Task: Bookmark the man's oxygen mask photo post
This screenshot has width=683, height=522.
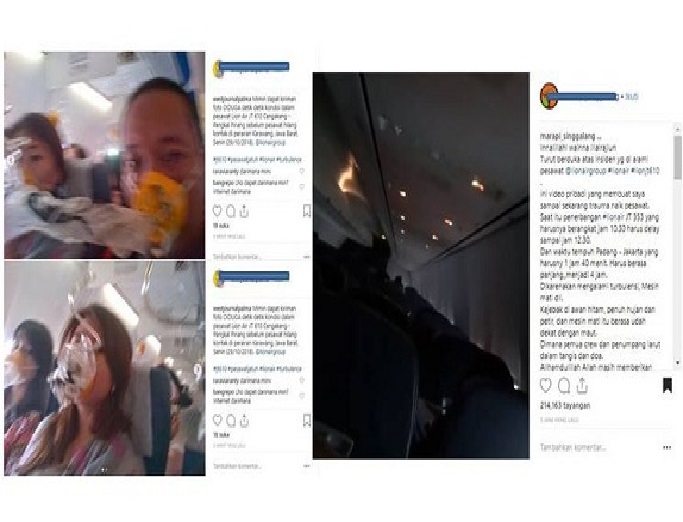Action: (x=307, y=211)
